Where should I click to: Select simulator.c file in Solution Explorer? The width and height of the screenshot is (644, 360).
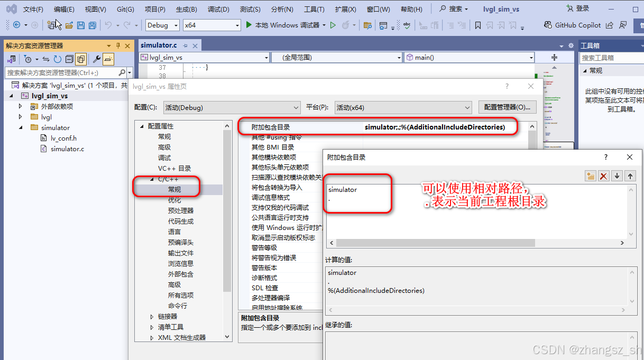(67, 149)
